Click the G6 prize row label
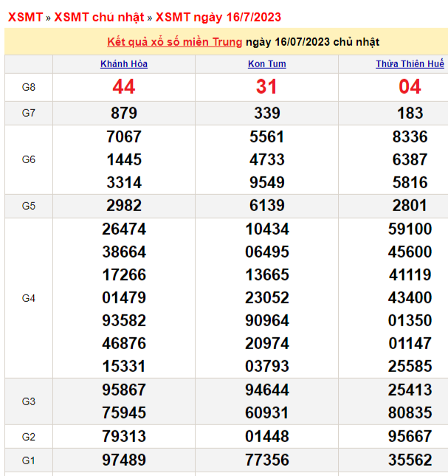The width and height of the screenshot is (448, 476). (x=29, y=159)
